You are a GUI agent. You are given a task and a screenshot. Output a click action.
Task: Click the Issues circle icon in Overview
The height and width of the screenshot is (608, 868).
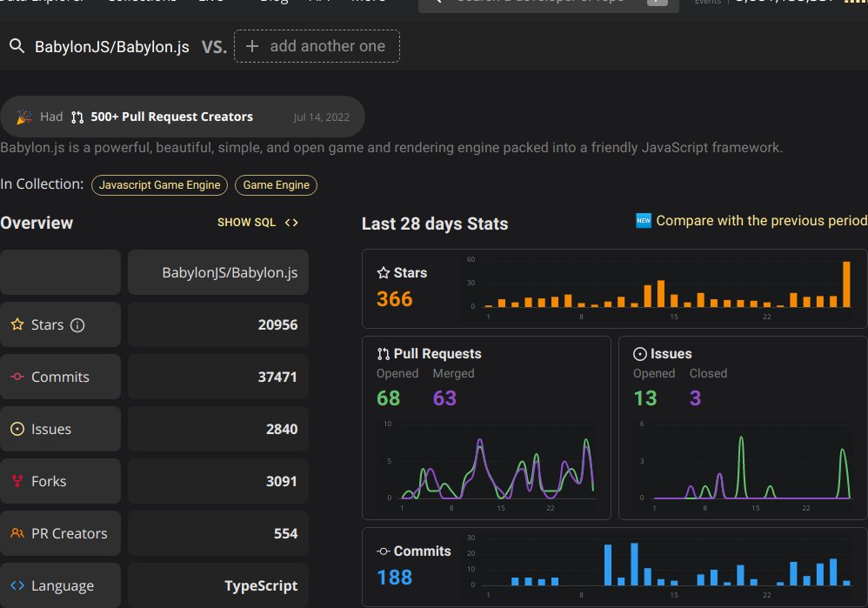tap(17, 429)
